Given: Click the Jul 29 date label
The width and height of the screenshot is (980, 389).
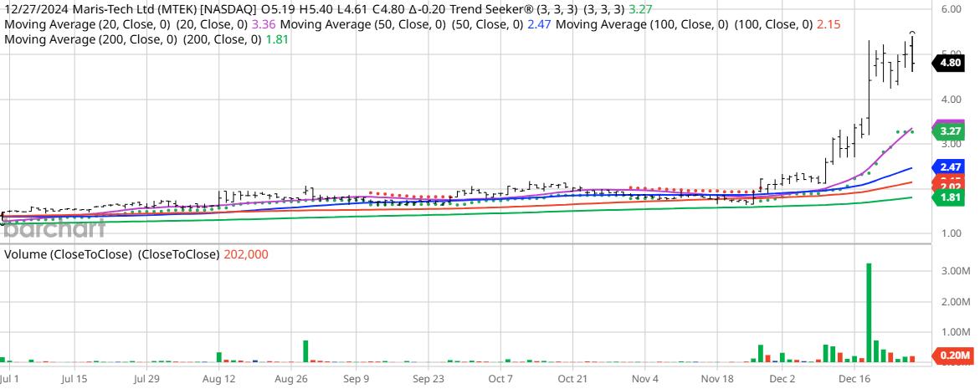Looking at the screenshot, I should [147, 378].
